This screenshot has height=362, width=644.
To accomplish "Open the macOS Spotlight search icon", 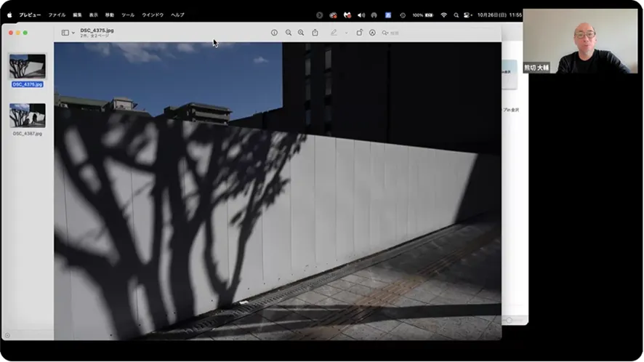I will point(456,15).
